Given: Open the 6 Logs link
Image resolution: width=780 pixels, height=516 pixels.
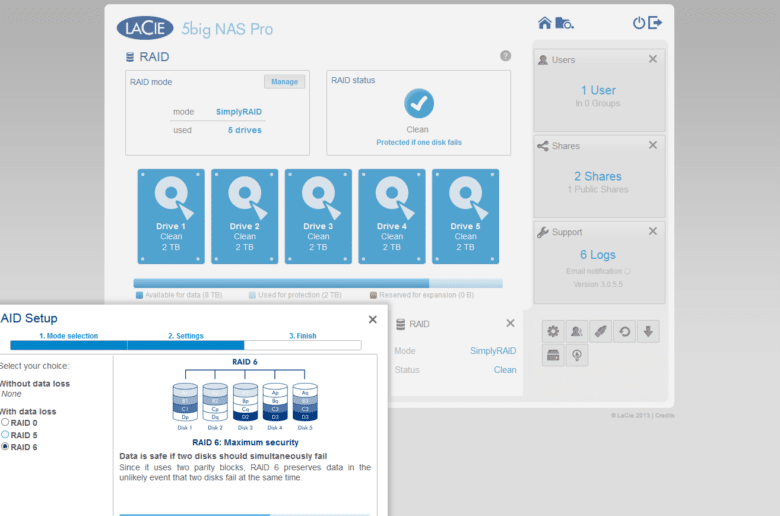Looking at the screenshot, I should coord(598,255).
